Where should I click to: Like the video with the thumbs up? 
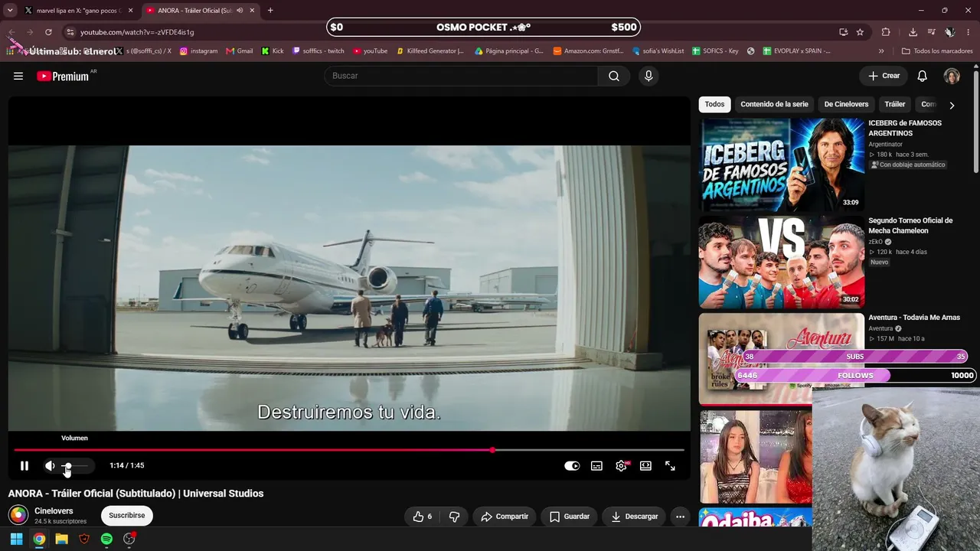423,517
